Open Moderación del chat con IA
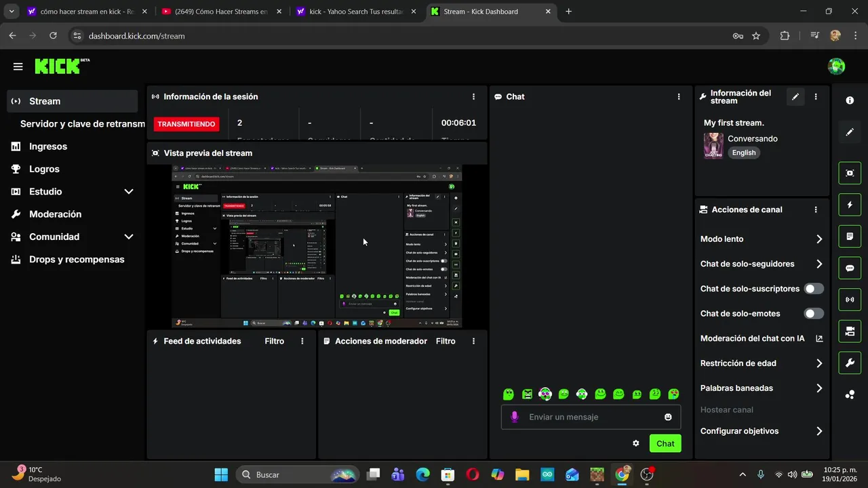Image resolution: width=868 pixels, height=488 pixels. click(762, 338)
